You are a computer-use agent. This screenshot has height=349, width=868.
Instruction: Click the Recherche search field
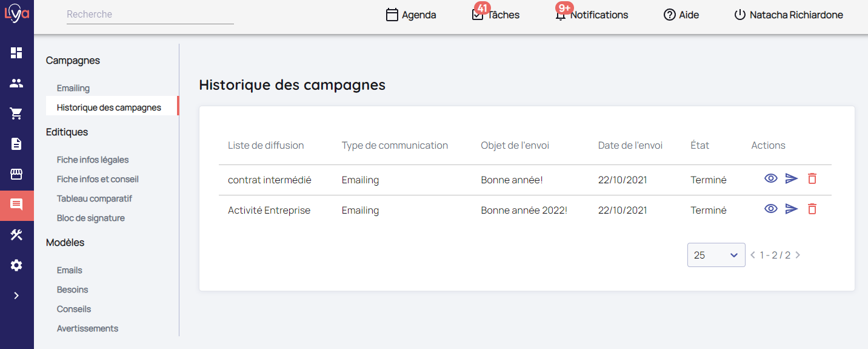click(x=150, y=14)
